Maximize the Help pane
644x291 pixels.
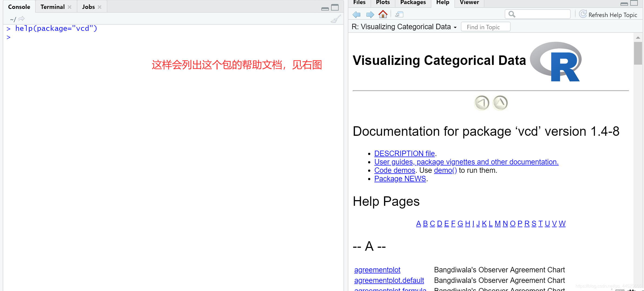pos(634,3)
